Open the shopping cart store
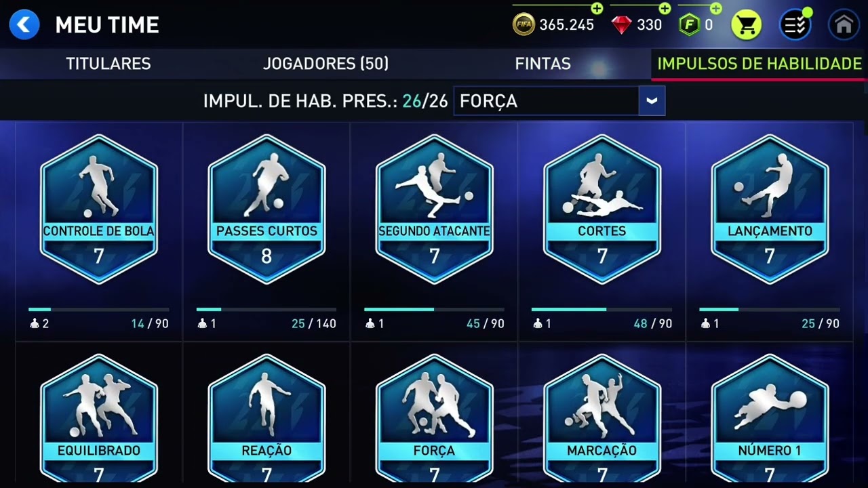868x488 pixels. (x=746, y=25)
